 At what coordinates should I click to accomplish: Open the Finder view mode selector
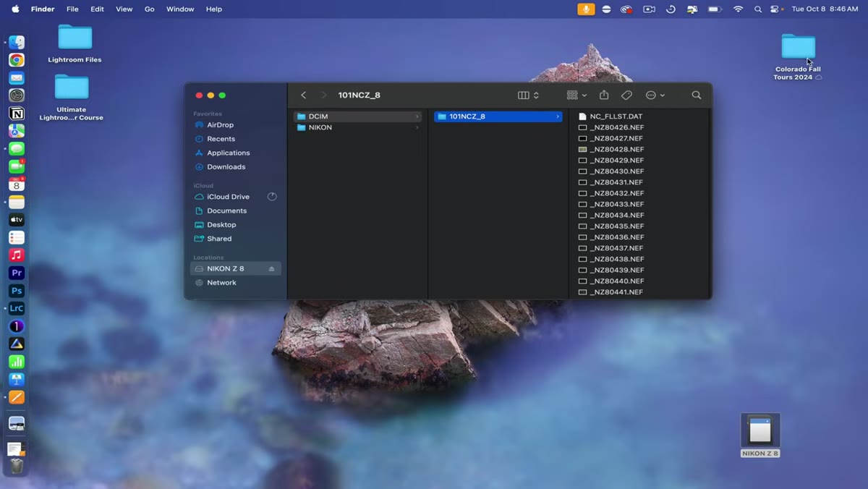click(529, 95)
